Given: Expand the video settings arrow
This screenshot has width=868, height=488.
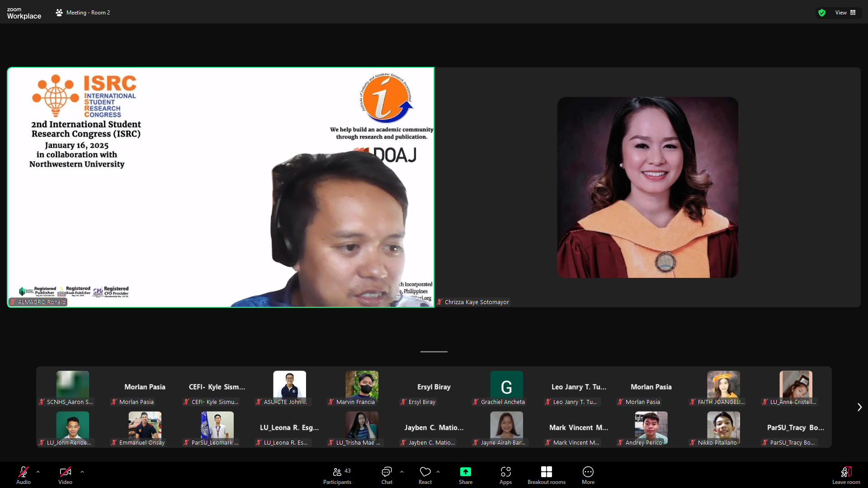Looking at the screenshot, I should pyautogui.click(x=82, y=472).
